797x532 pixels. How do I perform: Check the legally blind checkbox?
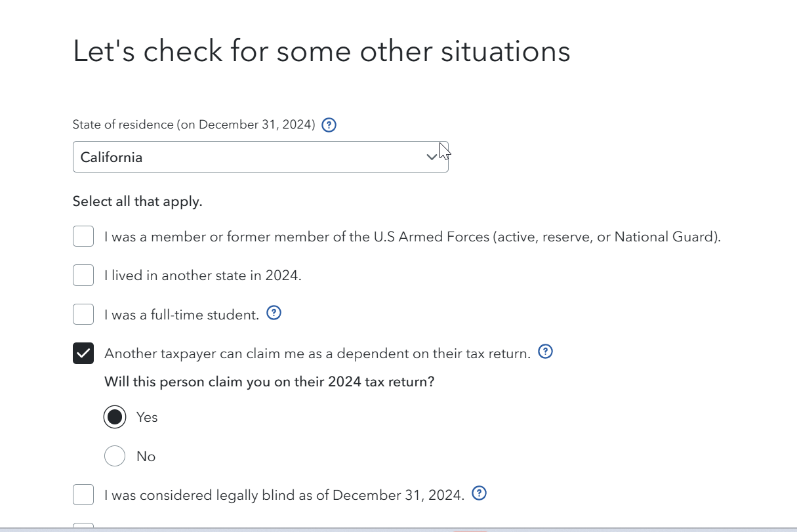[83, 495]
